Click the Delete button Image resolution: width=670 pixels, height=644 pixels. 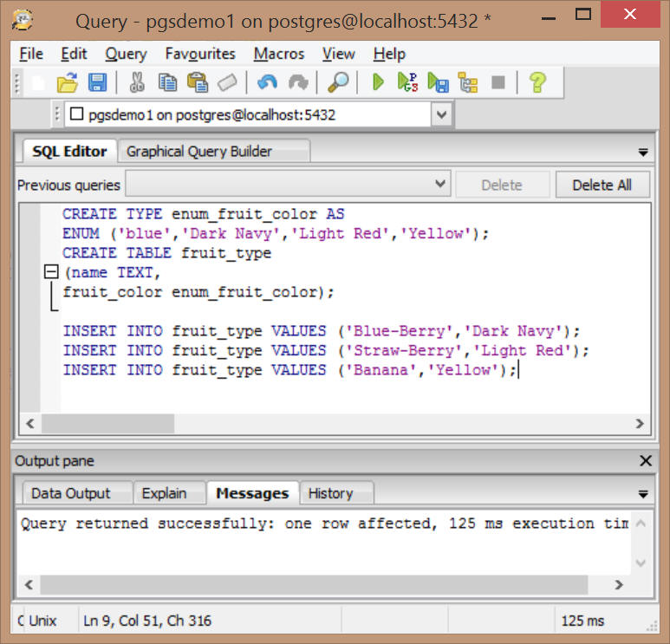coord(502,185)
